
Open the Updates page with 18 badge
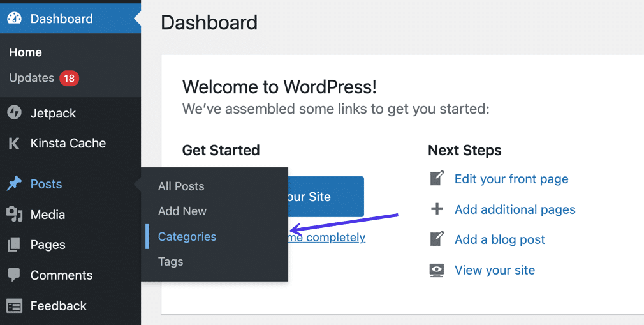point(32,78)
